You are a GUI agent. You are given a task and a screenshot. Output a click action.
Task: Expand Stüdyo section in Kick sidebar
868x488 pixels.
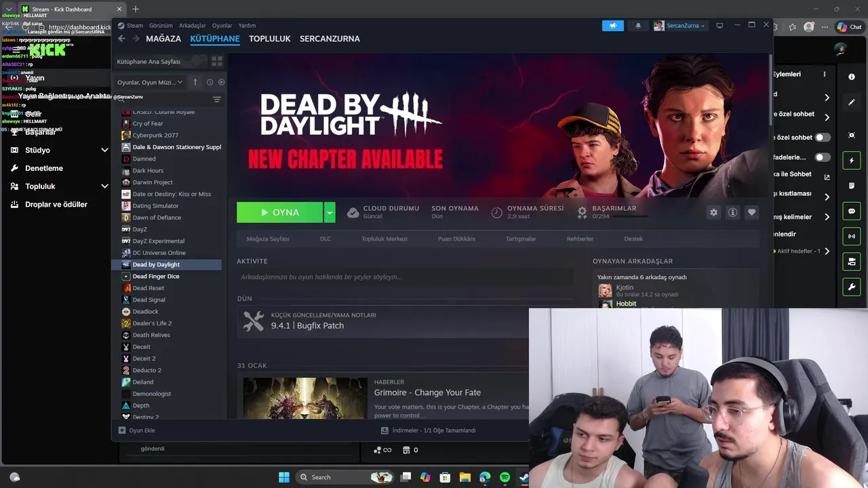(59, 150)
